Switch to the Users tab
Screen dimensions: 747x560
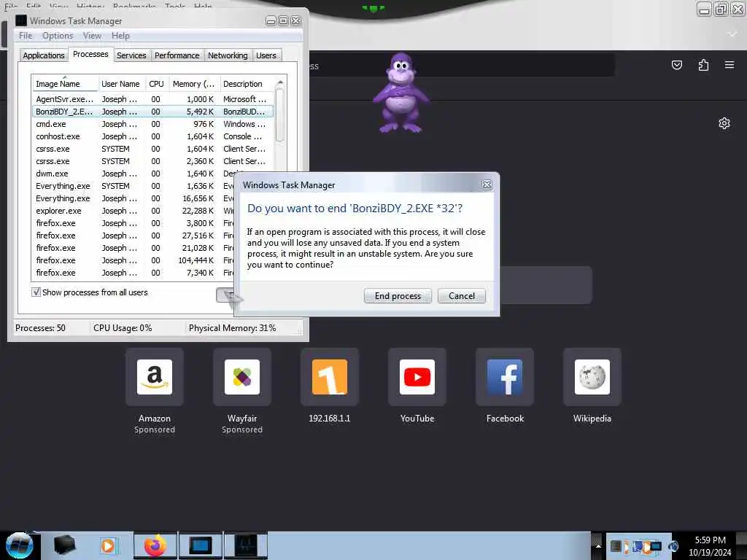tap(266, 55)
